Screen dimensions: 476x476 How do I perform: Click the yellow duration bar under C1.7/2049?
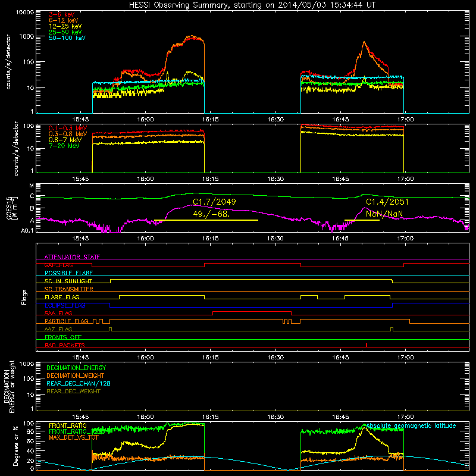coord(206,220)
